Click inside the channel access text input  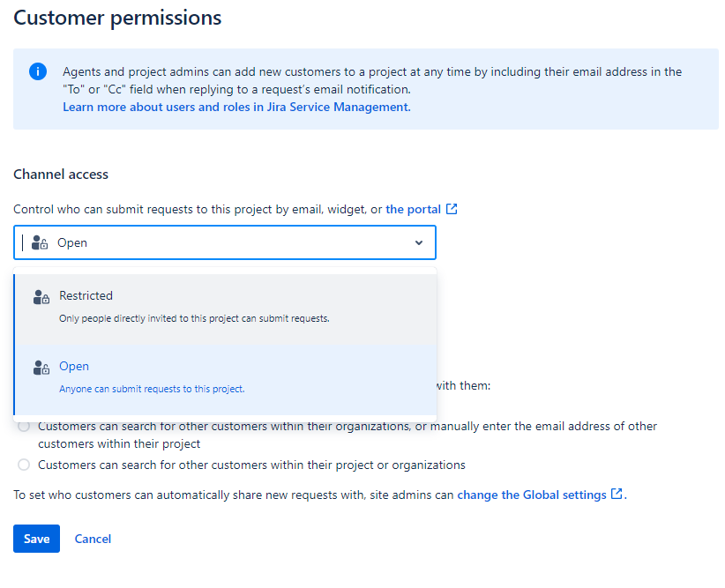point(176,242)
